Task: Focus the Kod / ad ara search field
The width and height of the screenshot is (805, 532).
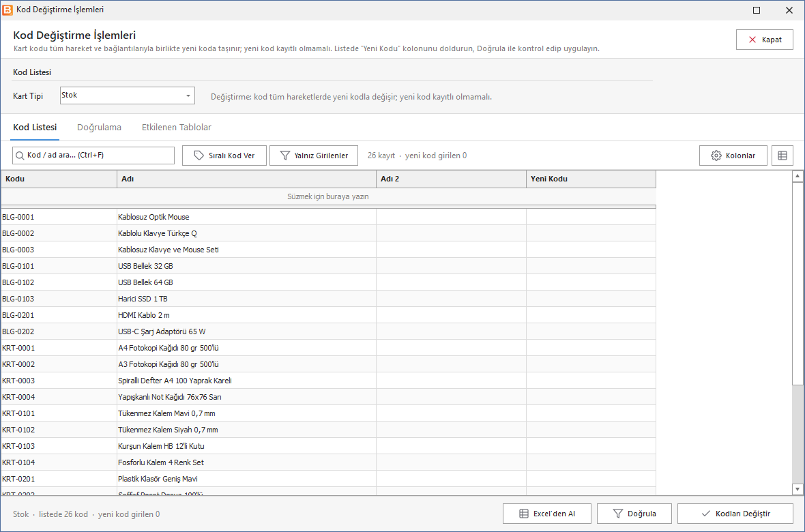Action: (93, 155)
